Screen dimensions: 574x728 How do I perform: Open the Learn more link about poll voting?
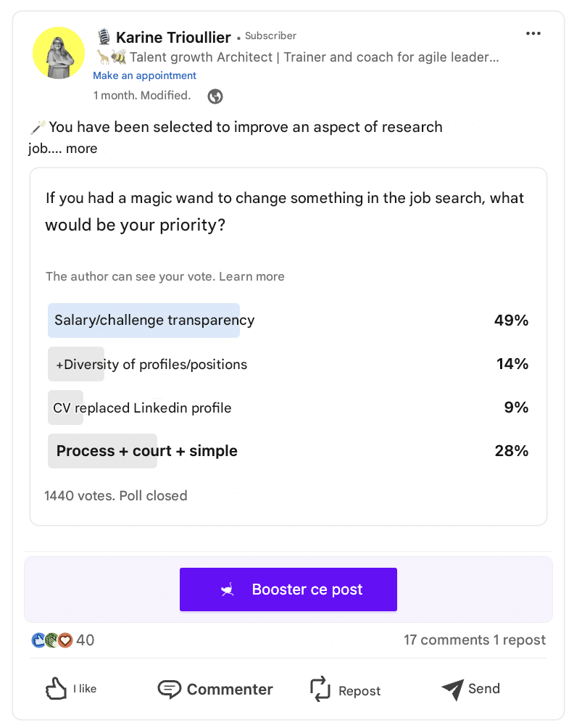tap(257, 276)
